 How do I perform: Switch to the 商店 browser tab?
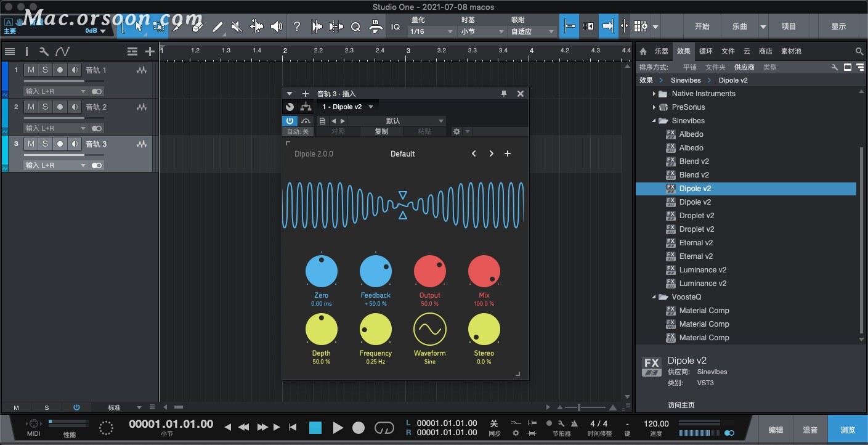click(766, 52)
